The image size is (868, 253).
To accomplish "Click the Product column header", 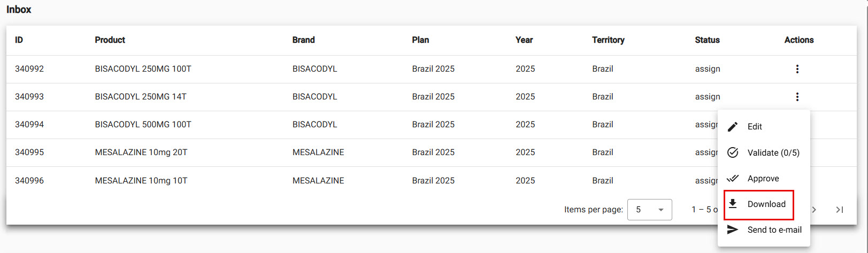I will (x=110, y=40).
